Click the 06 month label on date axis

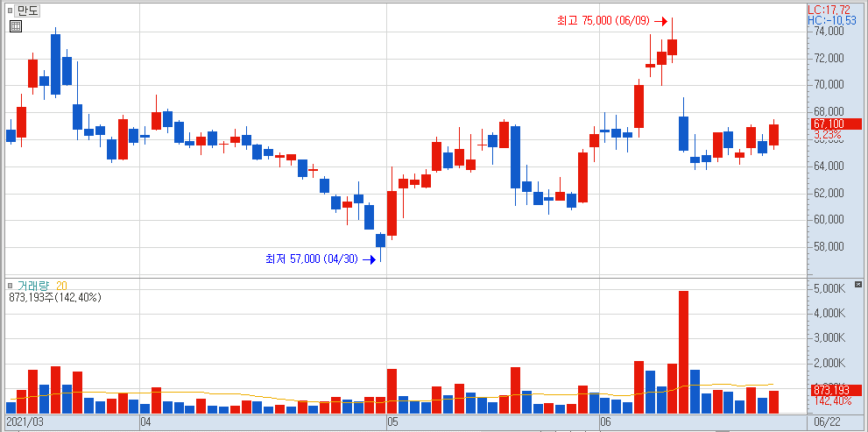pyautogui.click(x=605, y=422)
